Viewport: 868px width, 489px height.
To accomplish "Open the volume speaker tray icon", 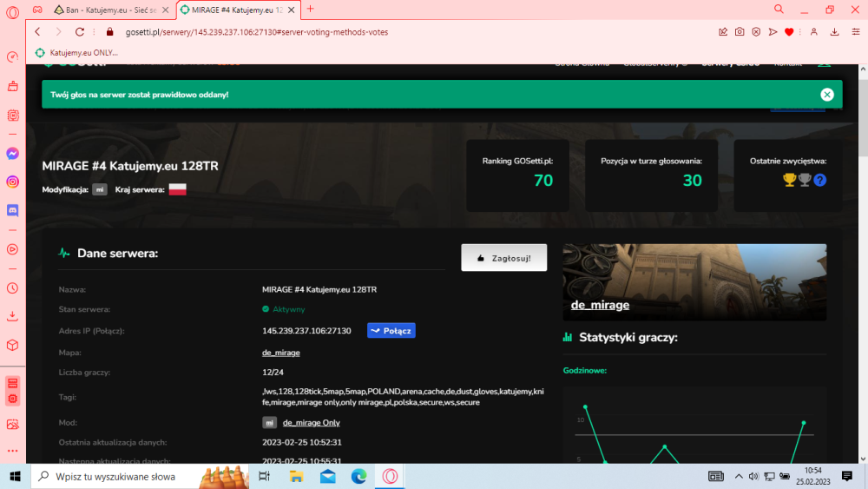I will [x=753, y=476].
